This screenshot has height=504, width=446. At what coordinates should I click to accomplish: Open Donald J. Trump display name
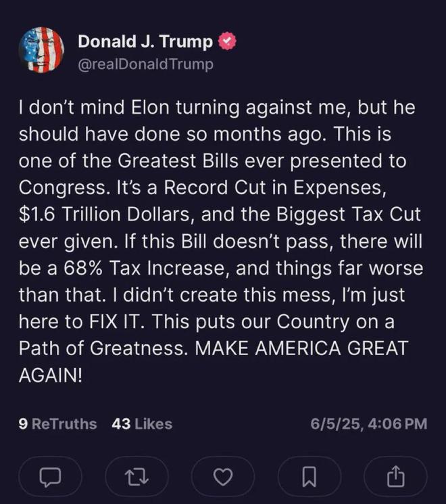(x=145, y=42)
